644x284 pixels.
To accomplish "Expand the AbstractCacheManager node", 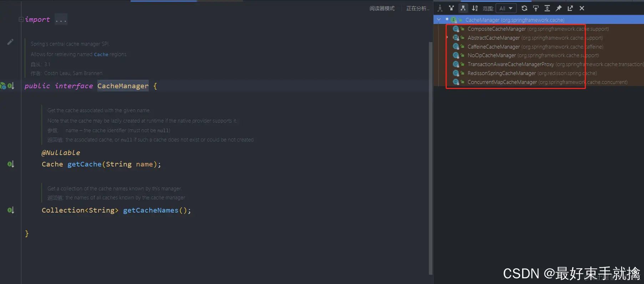I will pyautogui.click(x=447, y=38).
